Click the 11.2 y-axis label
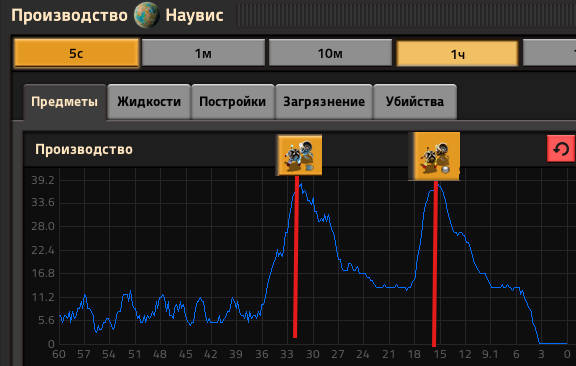 (x=43, y=297)
